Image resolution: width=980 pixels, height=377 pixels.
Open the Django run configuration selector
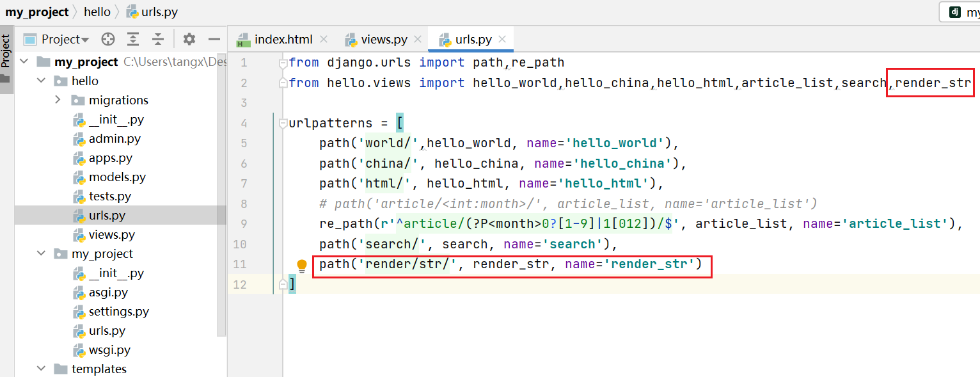[x=960, y=12]
